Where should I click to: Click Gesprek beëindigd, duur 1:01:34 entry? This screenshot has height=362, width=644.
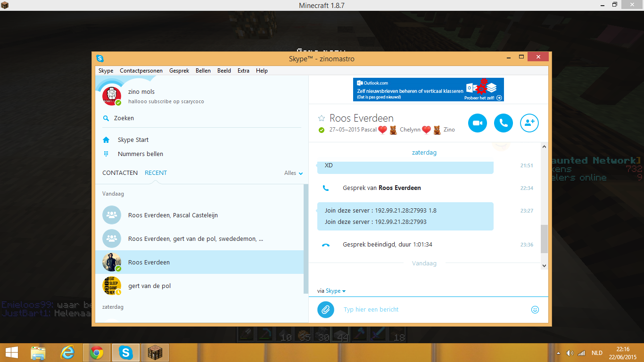(x=388, y=245)
